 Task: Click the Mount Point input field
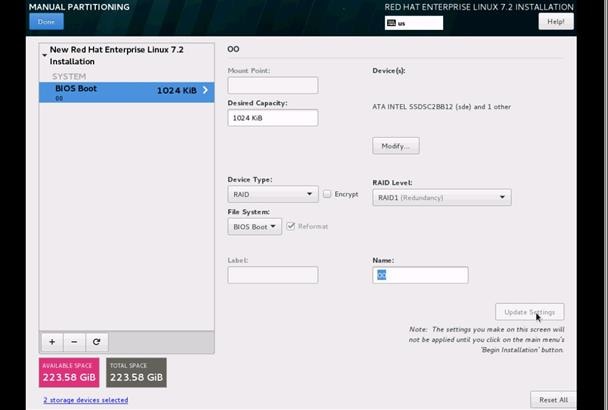[273, 85]
